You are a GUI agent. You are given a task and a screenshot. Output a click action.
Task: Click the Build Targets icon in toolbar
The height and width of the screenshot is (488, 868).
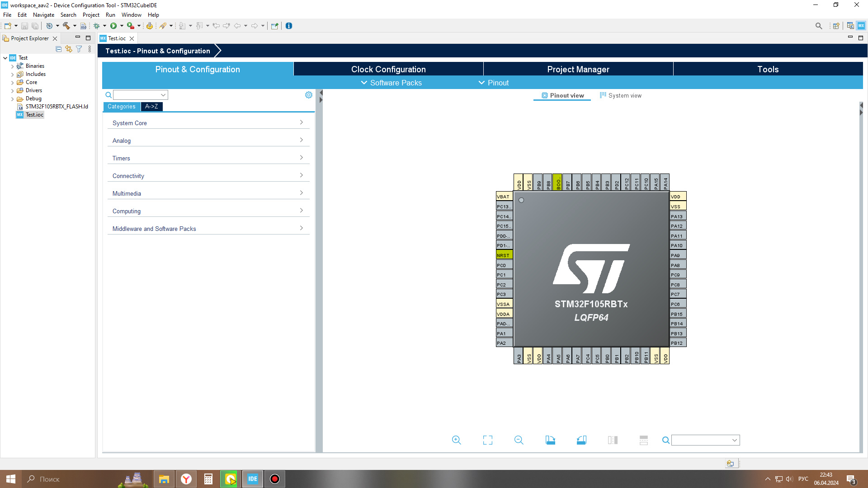[x=49, y=26]
